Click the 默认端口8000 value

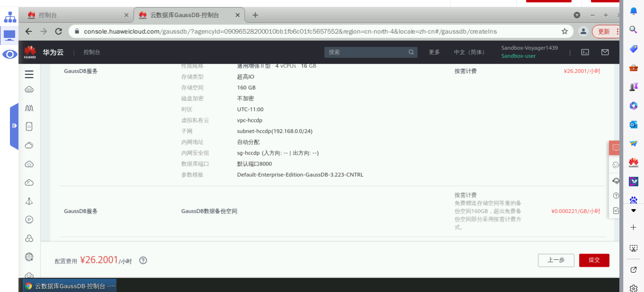(x=254, y=164)
